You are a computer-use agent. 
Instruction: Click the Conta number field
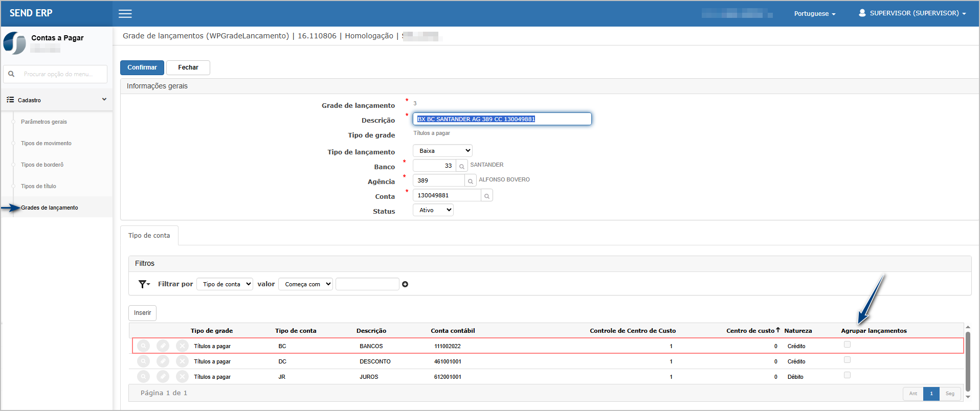(447, 195)
